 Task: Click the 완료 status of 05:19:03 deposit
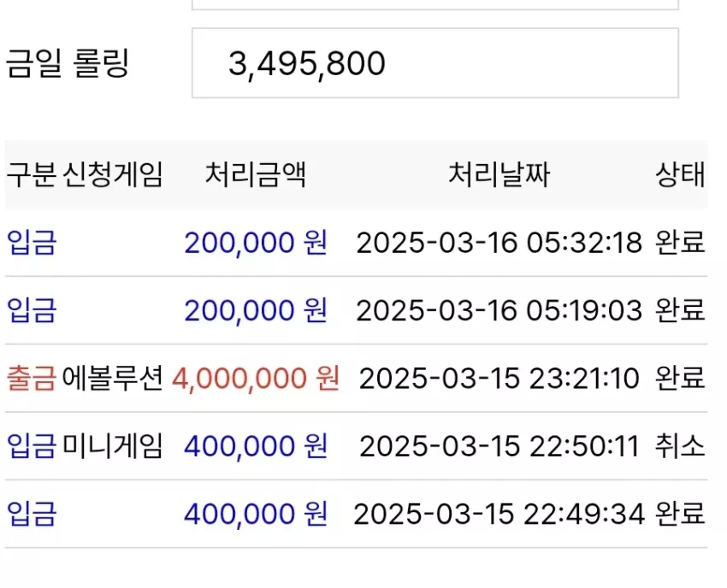point(680,310)
